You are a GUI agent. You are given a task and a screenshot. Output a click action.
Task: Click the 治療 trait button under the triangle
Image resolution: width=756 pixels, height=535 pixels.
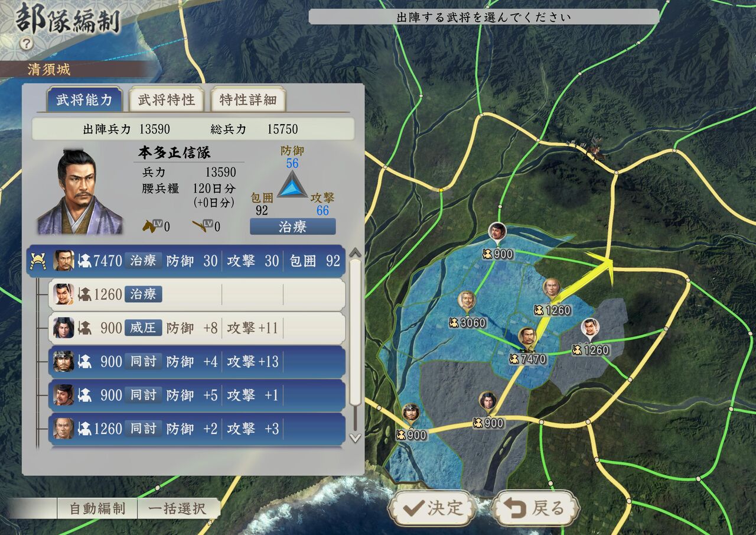coord(293,226)
